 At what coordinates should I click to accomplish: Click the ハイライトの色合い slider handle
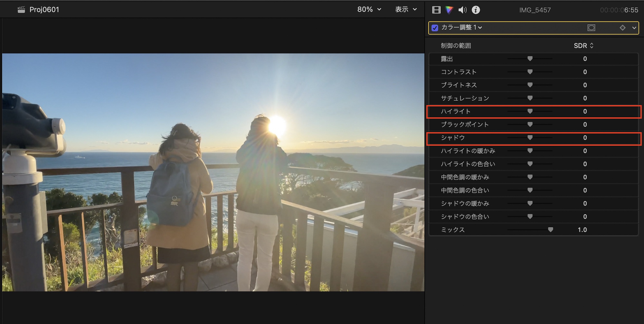pyautogui.click(x=530, y=164)
